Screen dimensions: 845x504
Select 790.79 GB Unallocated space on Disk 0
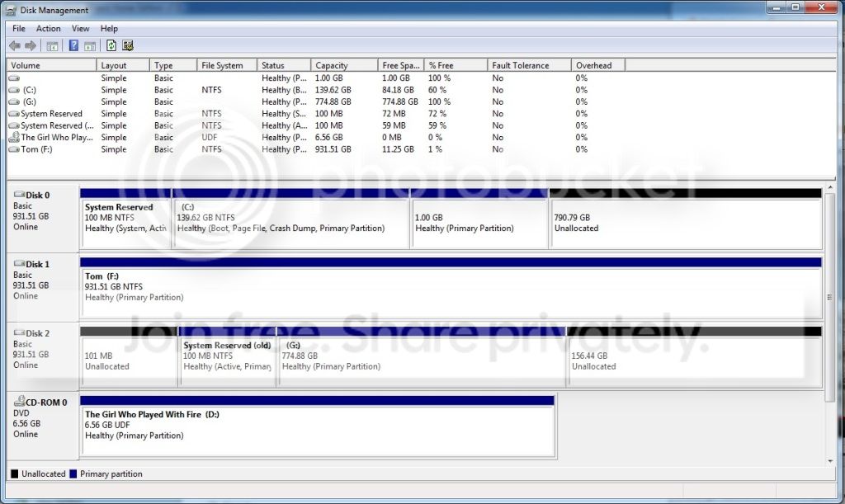click(686, 219)
